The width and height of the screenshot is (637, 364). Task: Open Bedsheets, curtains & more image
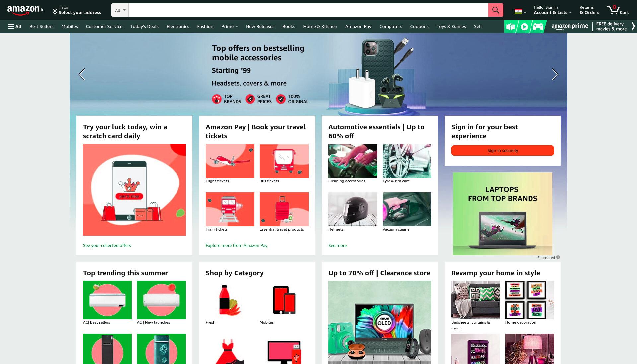[475, 300]
